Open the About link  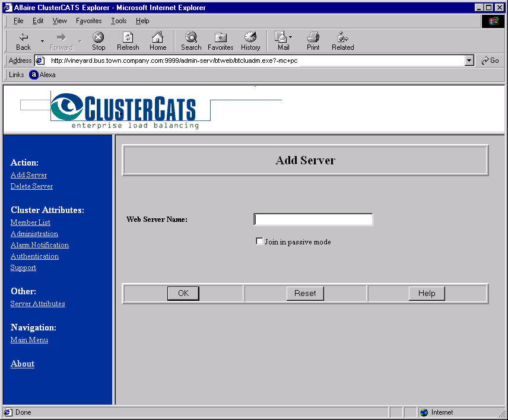[x=23, y=364]
